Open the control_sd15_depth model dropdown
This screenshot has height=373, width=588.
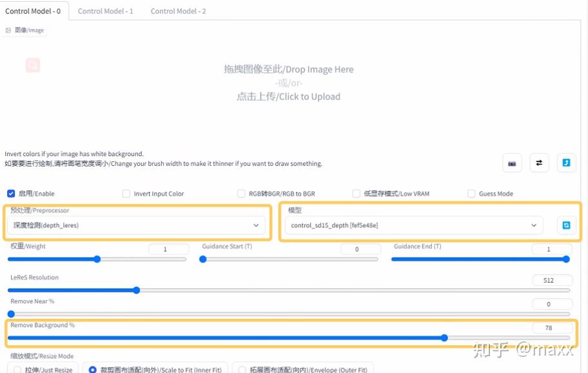(x=413, y=226)
